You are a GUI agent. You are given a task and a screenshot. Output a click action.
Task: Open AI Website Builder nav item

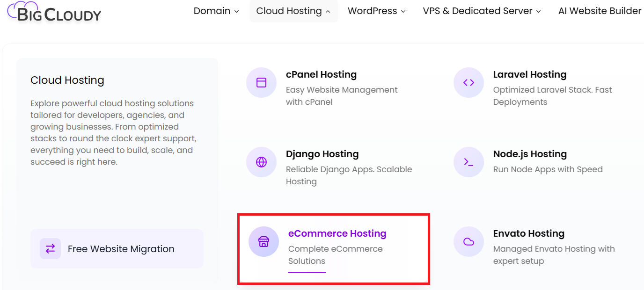pos(600,11)
